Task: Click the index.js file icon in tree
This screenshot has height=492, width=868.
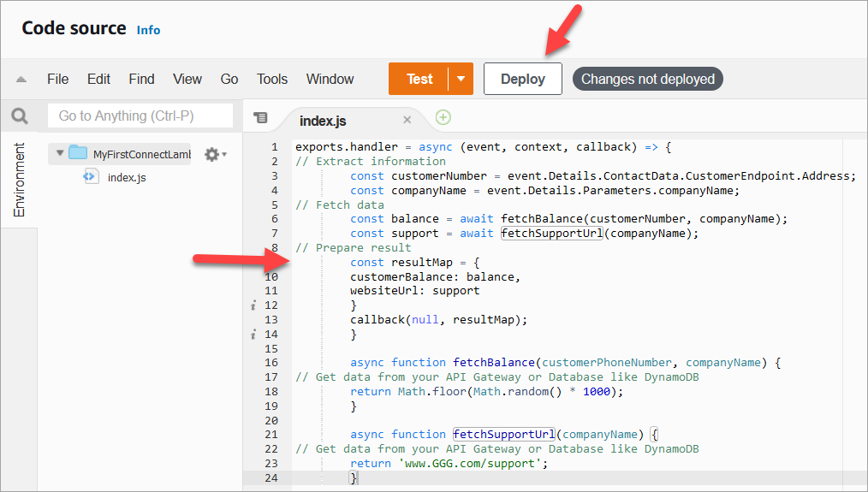Action: (x=90, y=177)
